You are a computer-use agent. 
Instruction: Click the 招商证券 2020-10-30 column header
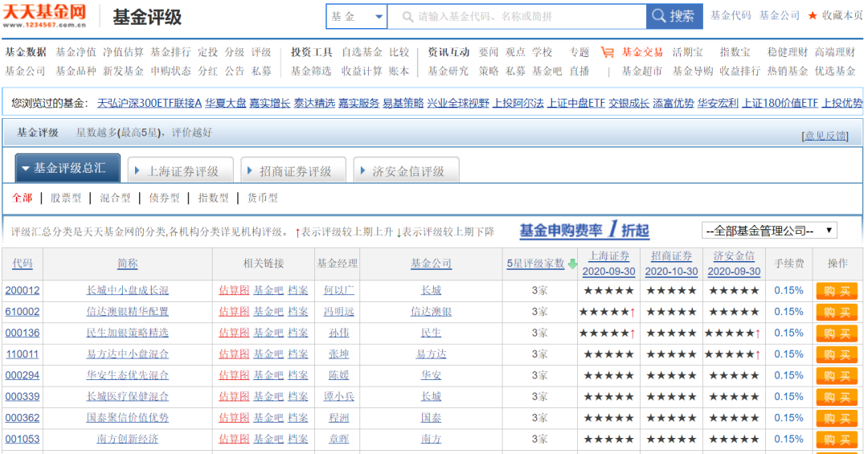tap(671, 264)
